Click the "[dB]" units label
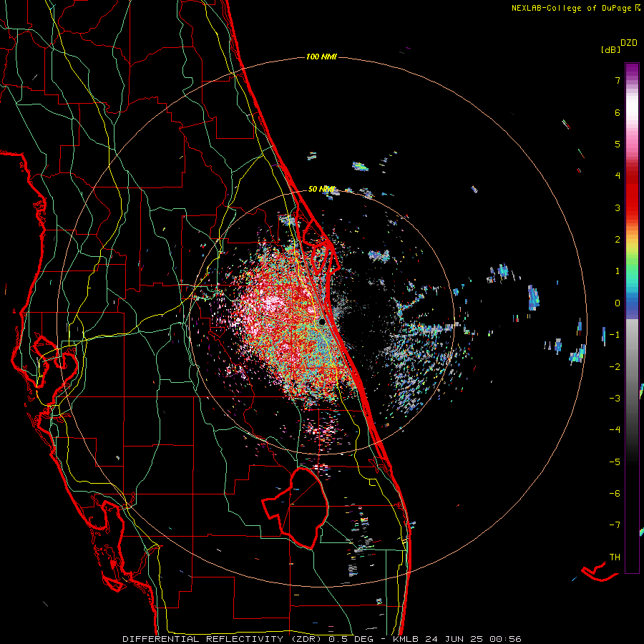The image size is (644, 644). click(610, 49)
